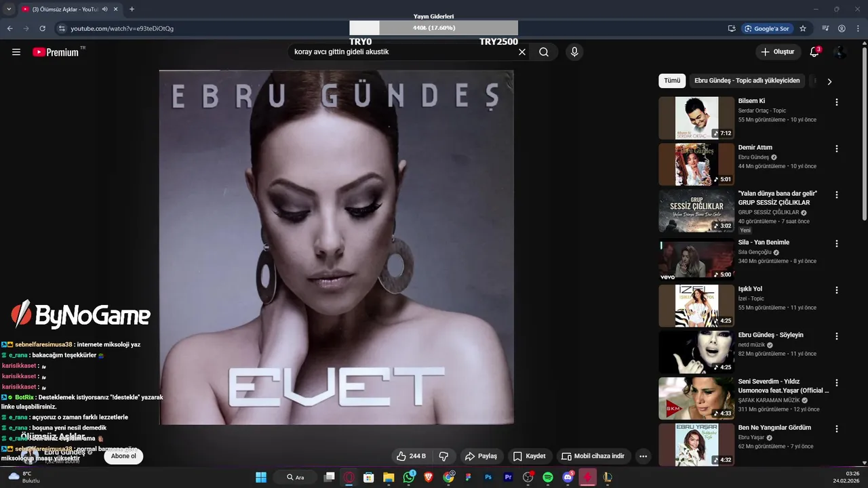The width and height of the screenshot is (868, 488).
Task: Open Seni Severdim video thumbnail
Action: click(696, 398)
